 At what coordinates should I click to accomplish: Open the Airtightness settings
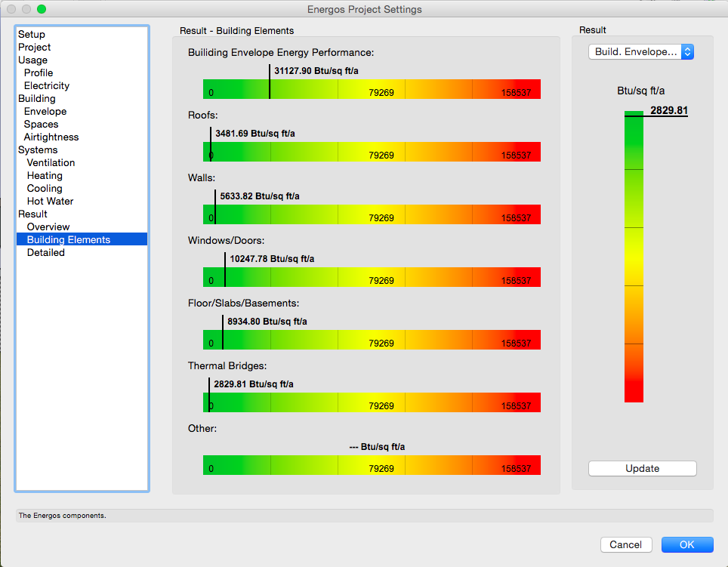(x=51, y=137)
